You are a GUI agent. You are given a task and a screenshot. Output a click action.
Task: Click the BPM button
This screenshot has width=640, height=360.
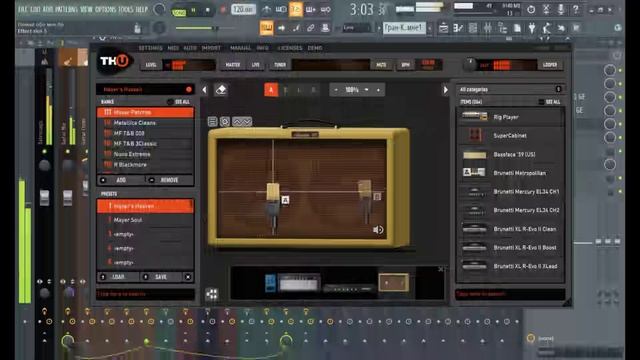pyautogui.click(x=405, y=65)
